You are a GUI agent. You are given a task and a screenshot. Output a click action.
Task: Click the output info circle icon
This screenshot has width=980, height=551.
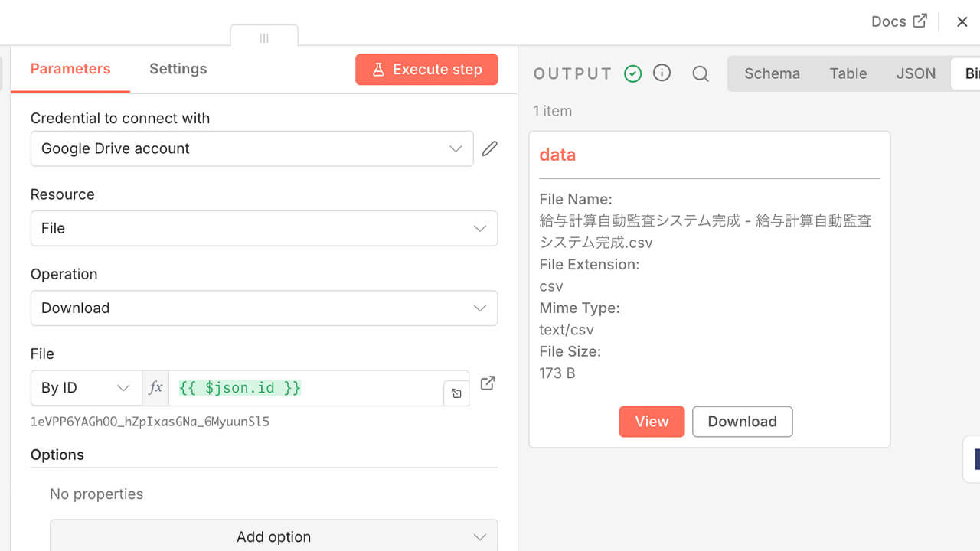[661, 73]
